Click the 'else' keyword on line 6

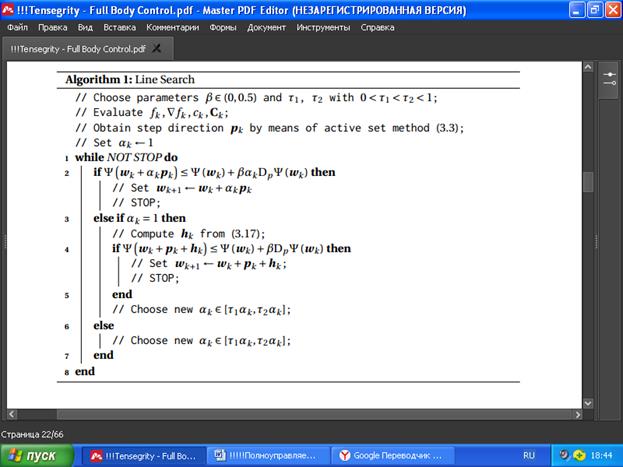(x=104, y=326)
